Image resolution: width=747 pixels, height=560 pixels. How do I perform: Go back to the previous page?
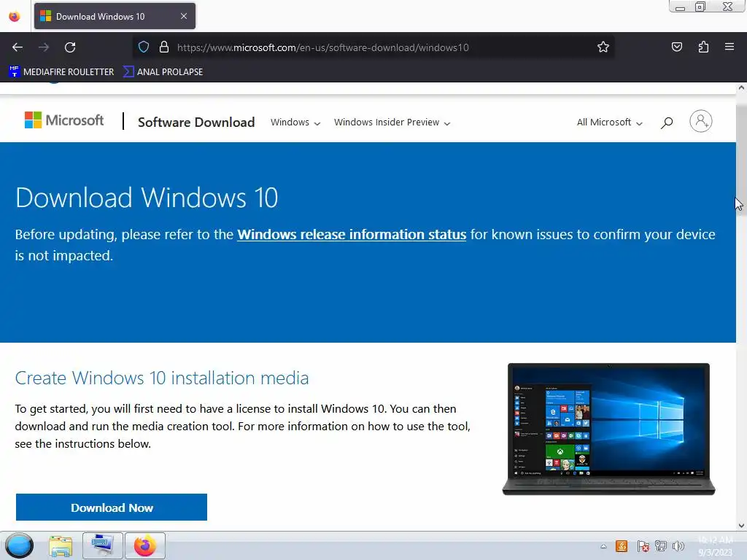(18, 47)
